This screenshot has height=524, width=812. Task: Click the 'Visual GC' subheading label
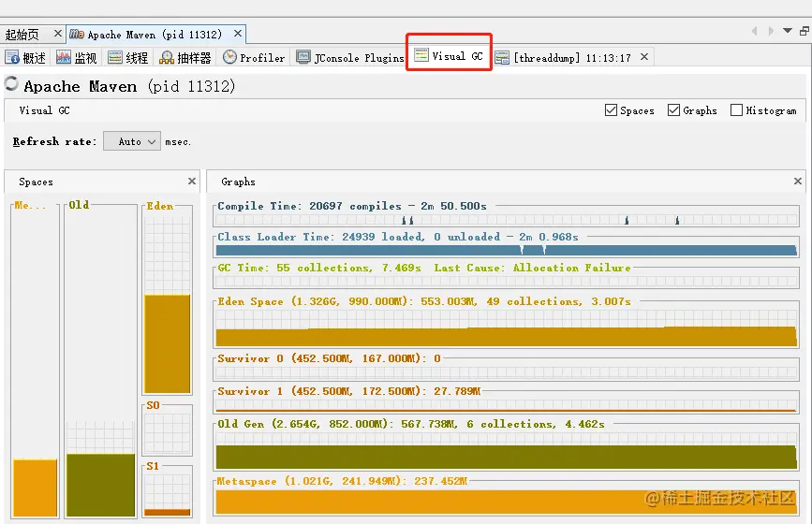tap(44, 110)
